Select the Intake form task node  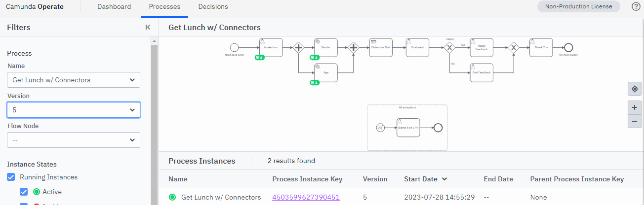(271, 47)
